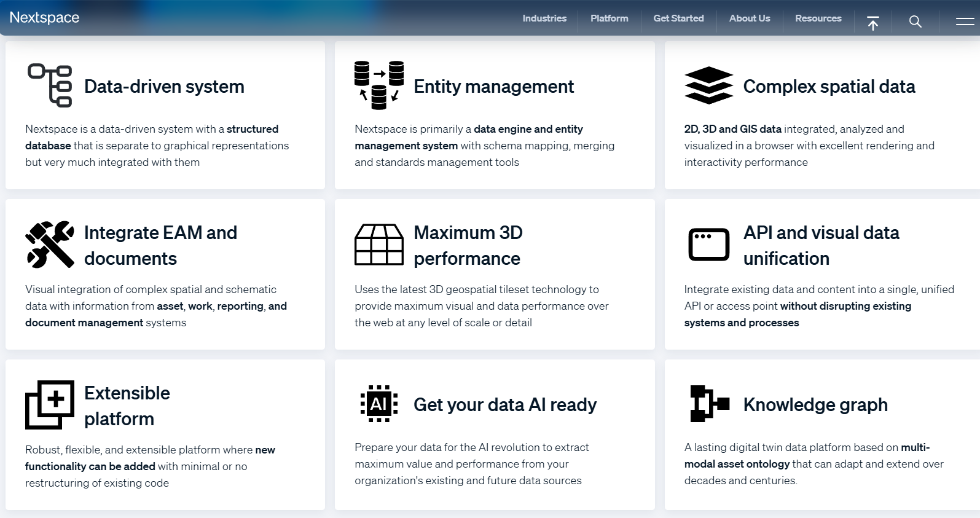Open the About Us menu

pyautogui.click(x=750, y=18)
